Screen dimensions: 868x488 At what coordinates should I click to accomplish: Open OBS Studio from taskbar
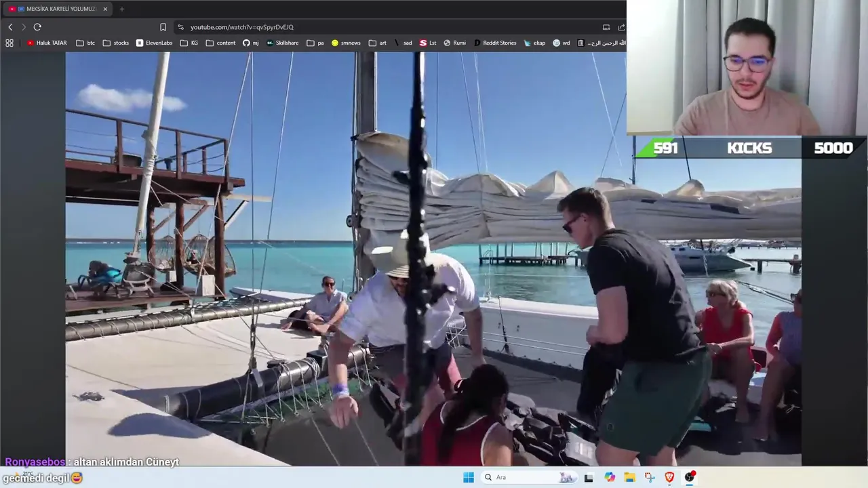click(x=690, y=477)
